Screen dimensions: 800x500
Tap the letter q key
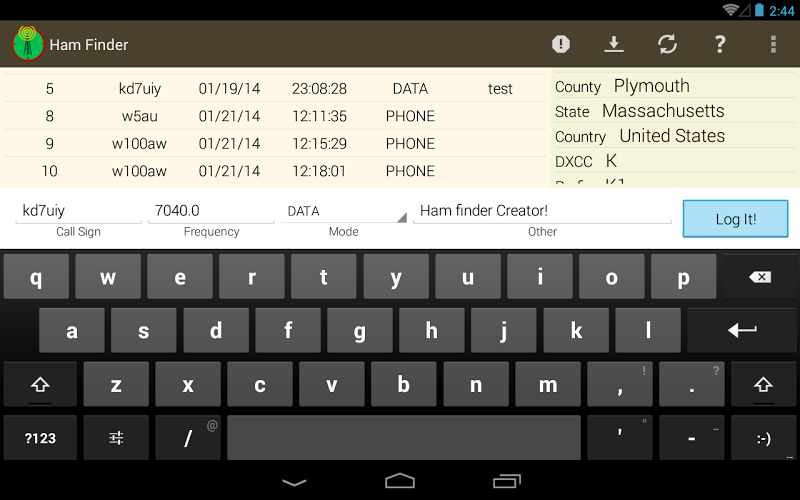coord(36,277)
